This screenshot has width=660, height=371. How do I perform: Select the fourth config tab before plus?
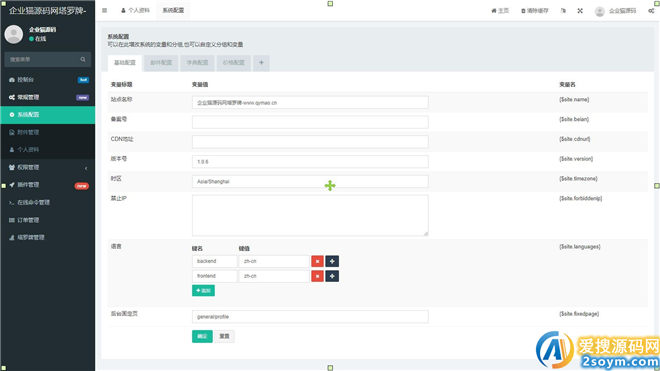pos(234,63)
